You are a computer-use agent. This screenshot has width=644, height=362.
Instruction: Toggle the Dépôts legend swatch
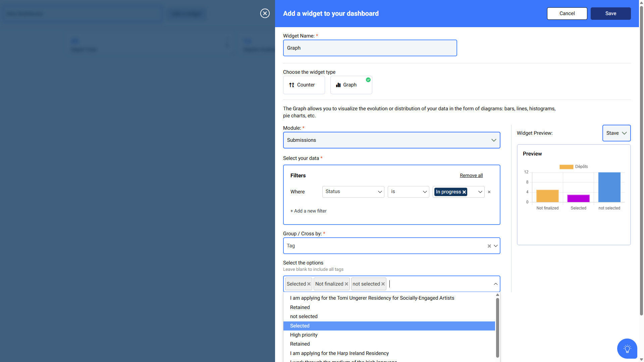pos(566,167)
